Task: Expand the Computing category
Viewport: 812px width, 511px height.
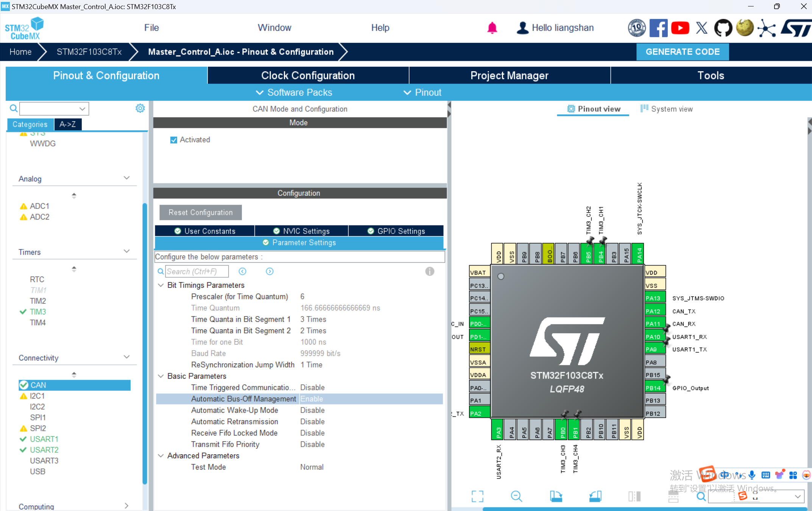Action: [126, 506]
